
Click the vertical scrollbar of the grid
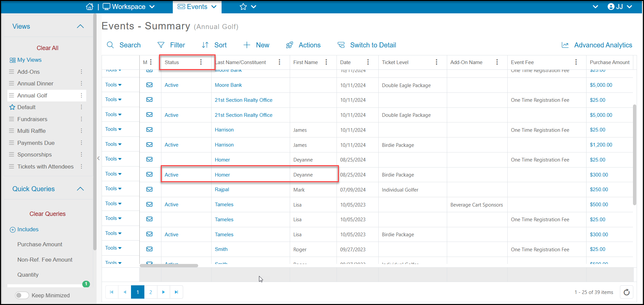[x=635, y=155]
